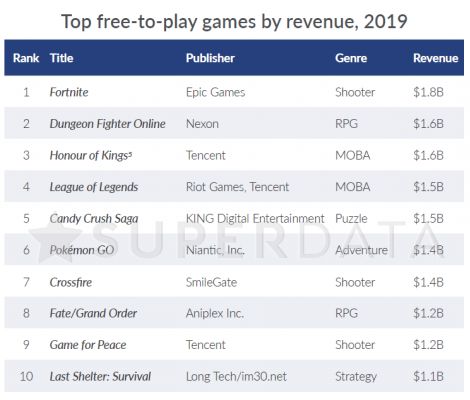
Task: Select Candy Crush Saga title
Action: 94,219
